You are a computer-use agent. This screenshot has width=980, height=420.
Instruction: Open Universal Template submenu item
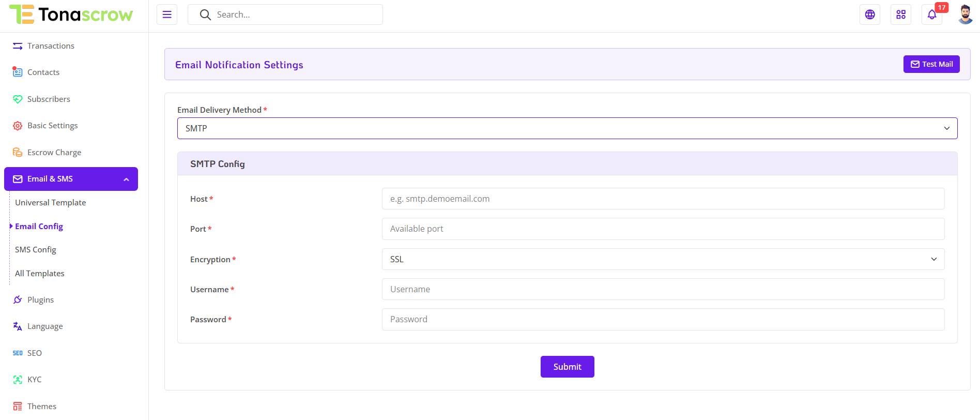click(51, 203)
